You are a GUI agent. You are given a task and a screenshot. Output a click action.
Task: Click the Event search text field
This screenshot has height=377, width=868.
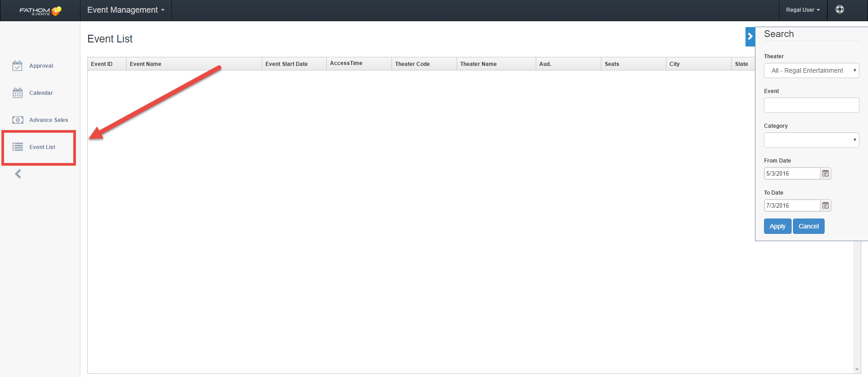click(811, 105)
